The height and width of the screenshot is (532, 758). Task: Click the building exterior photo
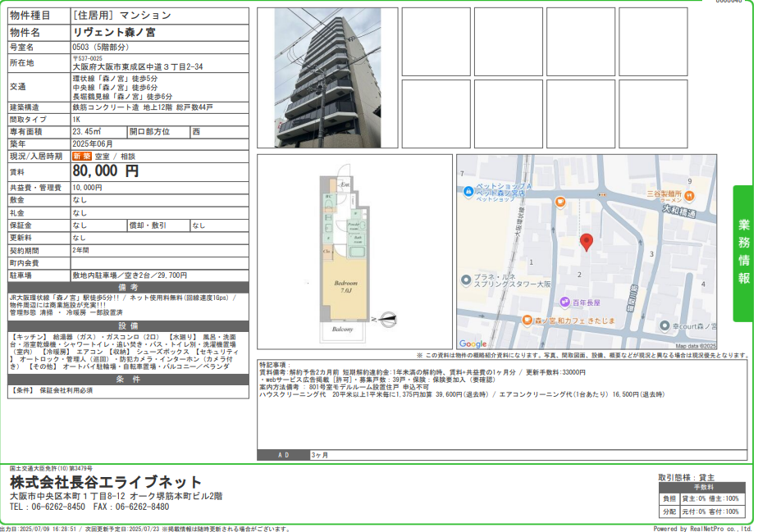pos(326,77)
